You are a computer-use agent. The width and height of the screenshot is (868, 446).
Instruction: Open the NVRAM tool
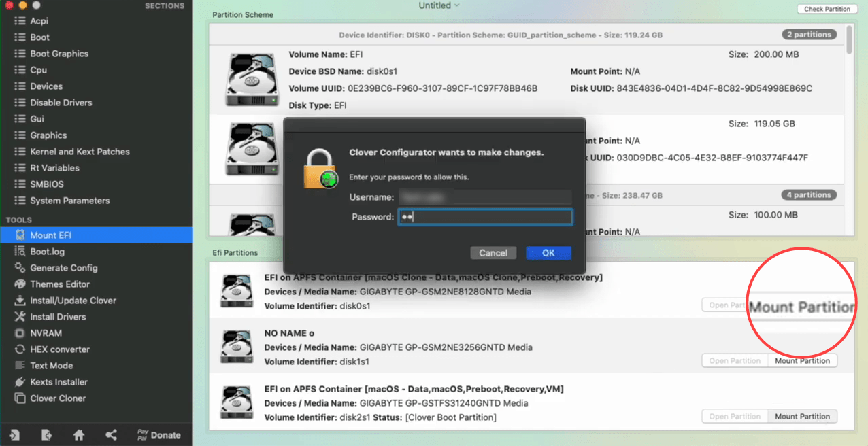(96, 333)
